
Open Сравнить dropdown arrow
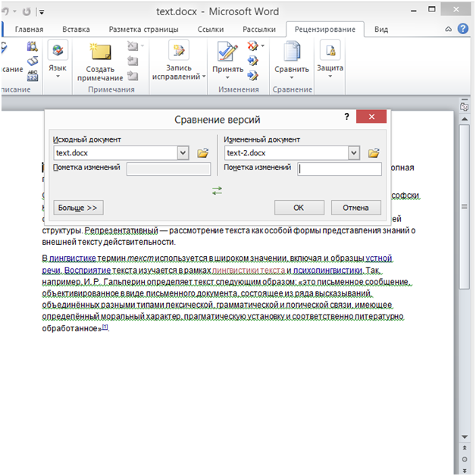coord(292,78)
